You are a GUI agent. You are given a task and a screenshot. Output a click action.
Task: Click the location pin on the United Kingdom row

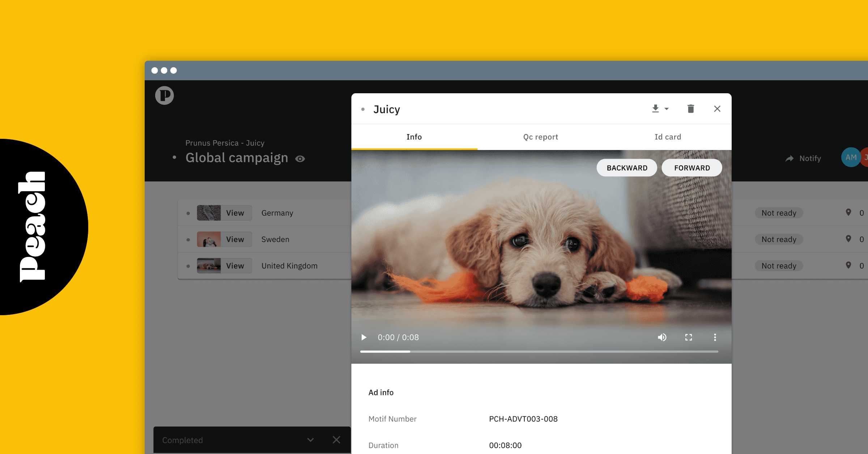[848, 265]
